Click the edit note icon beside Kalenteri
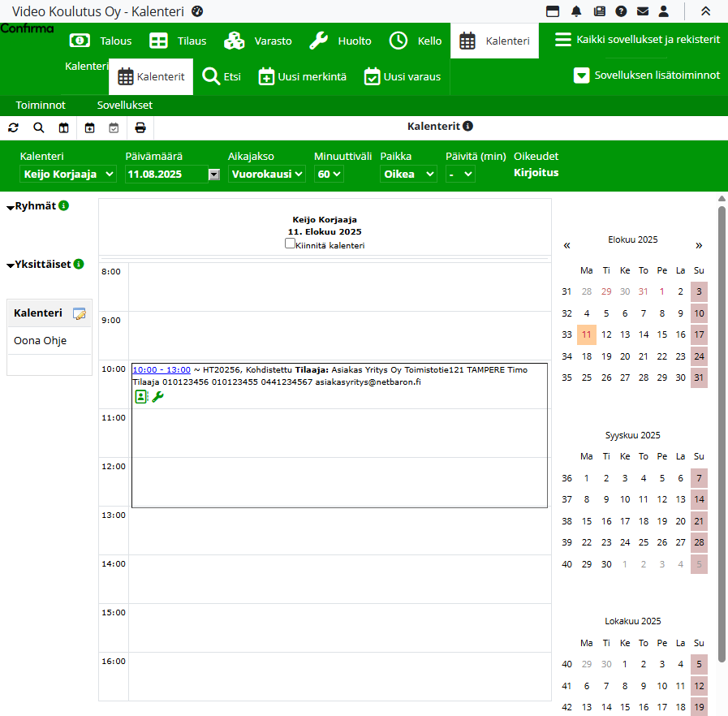Viewport: 728px width, 716px height. pos(80,313)
